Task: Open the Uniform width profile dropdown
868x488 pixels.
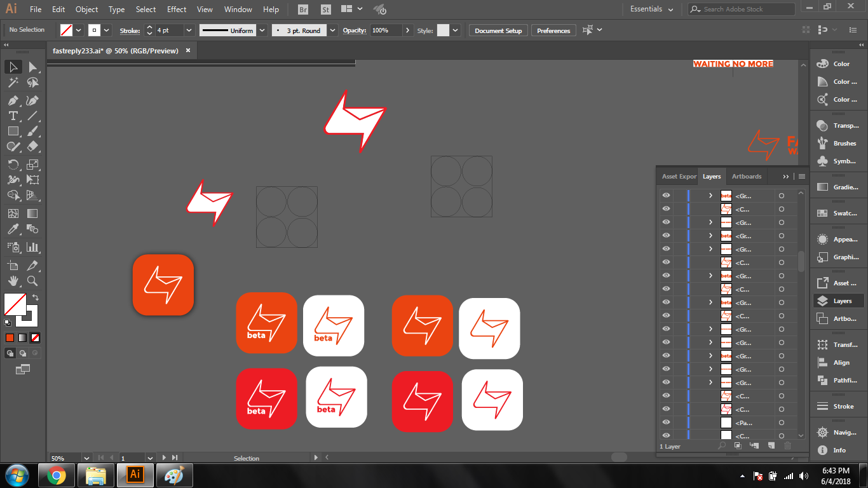Action: point(262,30)
